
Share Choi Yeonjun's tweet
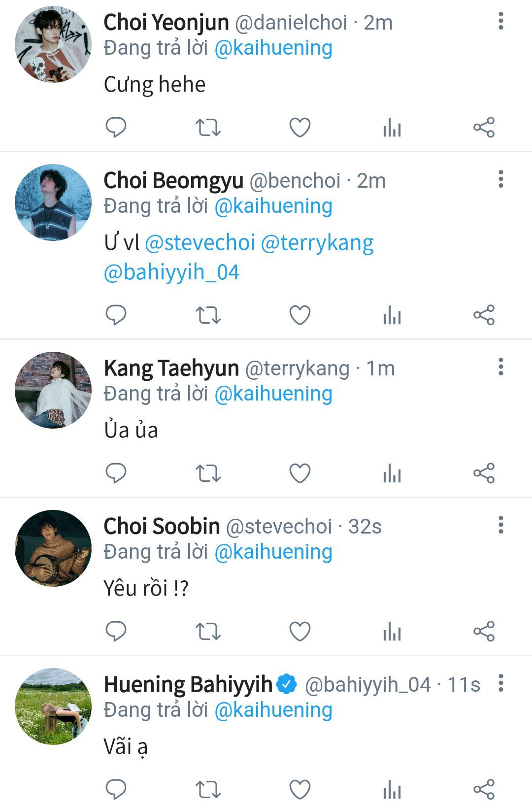click(x=484, y=127)
